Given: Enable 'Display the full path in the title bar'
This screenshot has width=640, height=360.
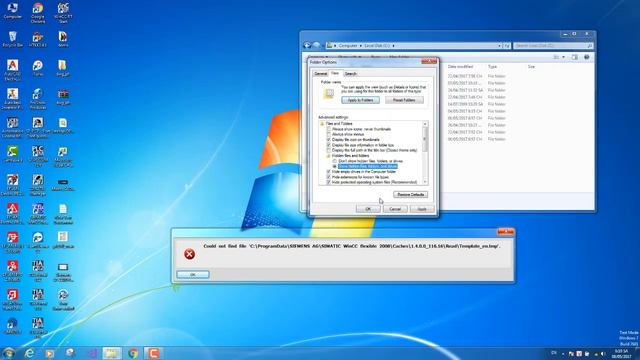Looking at the screenshot, I should point(329,150).
